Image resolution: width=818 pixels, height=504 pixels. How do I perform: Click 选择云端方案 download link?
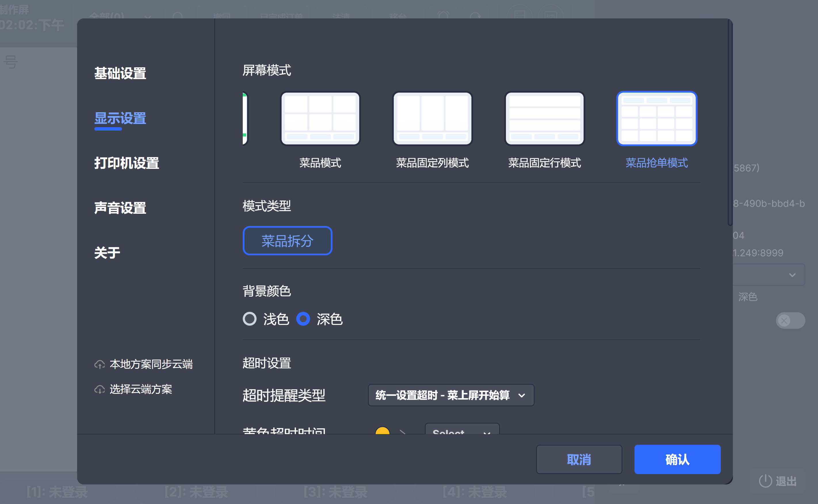click(x=133, y=389)
